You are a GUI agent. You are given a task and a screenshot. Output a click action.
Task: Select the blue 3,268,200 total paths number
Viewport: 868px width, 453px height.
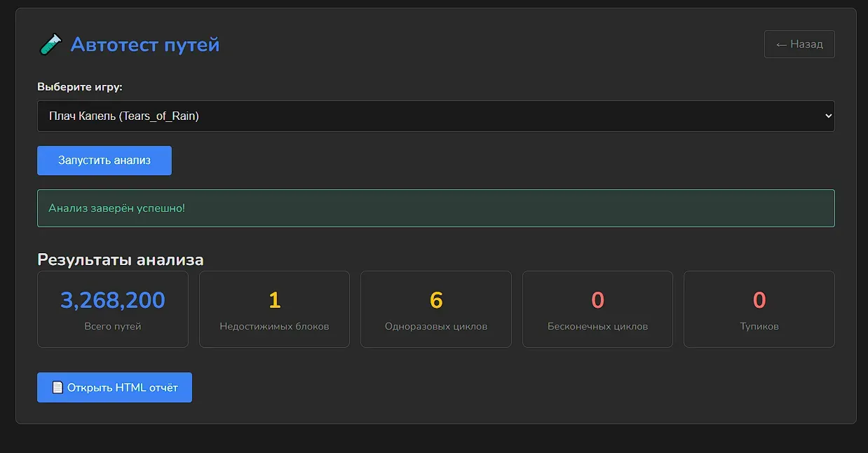tap(113, 301)
